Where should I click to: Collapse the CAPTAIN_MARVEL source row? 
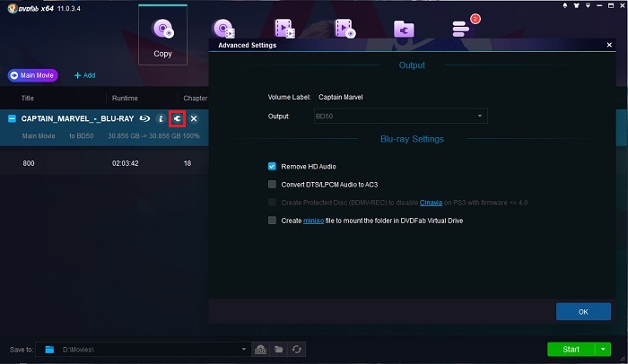coord(12,118)
